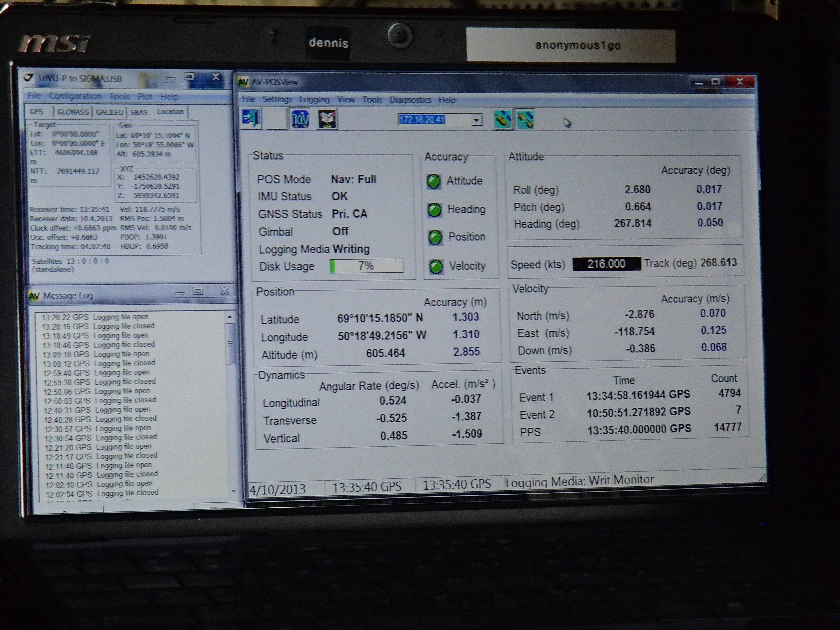Image resolution: width=840 pixels, height=630 pixels.
Task: Click the Nav mode toolbar icon
Action: pos(300,119)
